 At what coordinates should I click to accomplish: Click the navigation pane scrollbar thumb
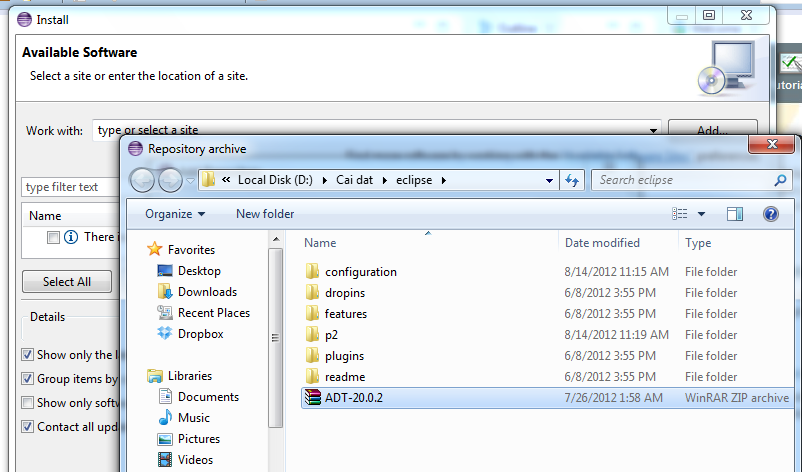[x=276, y=338]
